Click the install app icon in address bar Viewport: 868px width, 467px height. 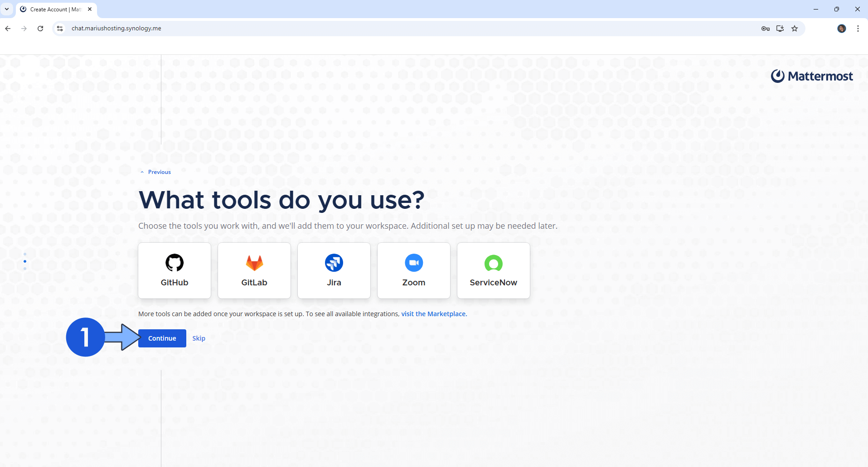tap(780, 29)
